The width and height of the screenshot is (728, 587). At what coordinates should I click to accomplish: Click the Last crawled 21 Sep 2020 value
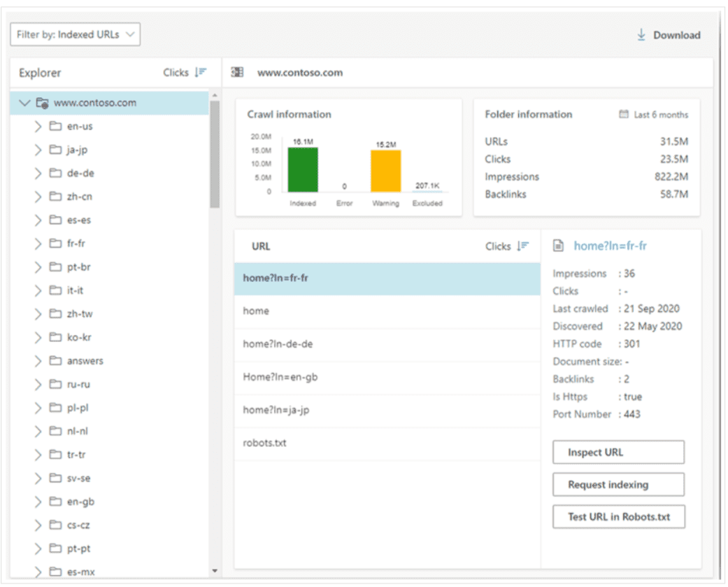pos(651,309)
